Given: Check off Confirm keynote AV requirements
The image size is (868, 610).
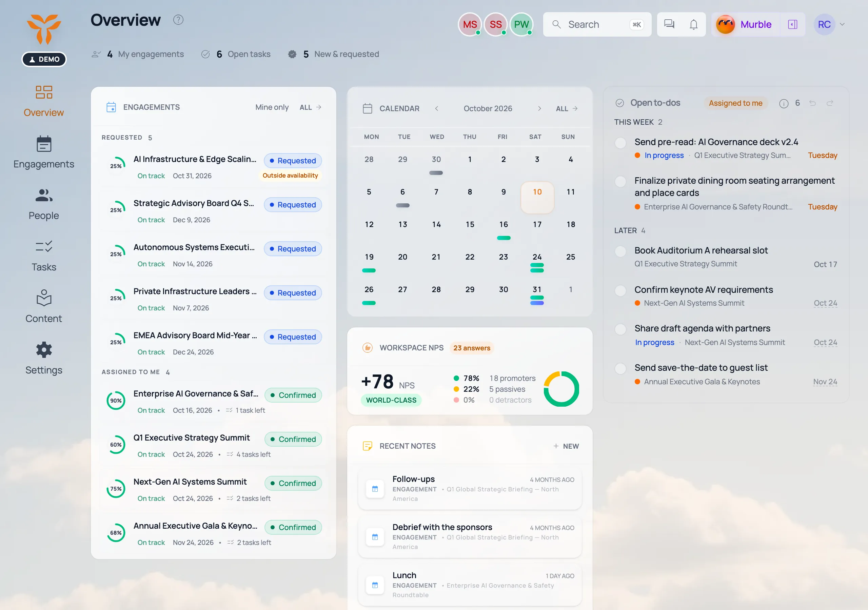Looking at the screenshot, I should pos(620,291).
